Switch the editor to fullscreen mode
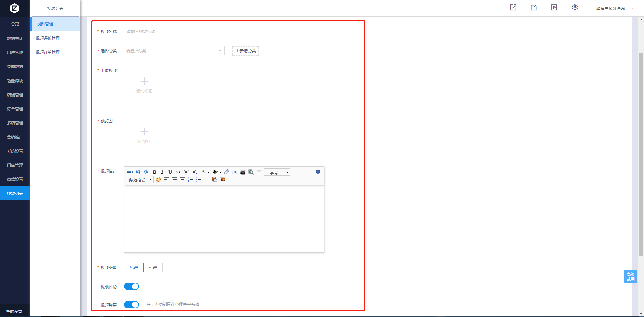The image size is (644, 317). tap(318, 172)
